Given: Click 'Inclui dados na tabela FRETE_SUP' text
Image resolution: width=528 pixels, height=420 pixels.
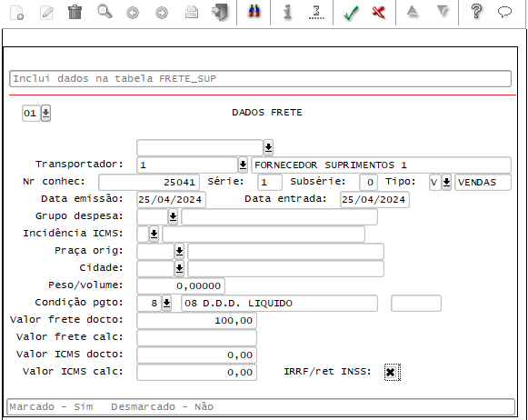Looking at the screenshot, I should [115, 79].
